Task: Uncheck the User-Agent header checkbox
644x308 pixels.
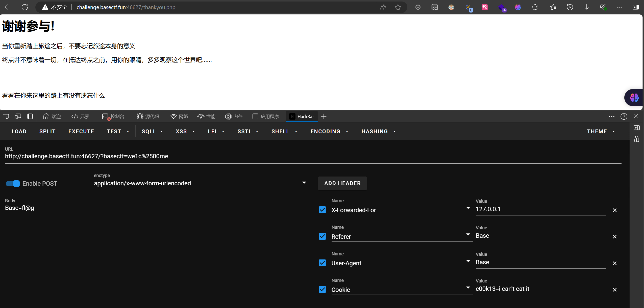Action: click(x=322, y=263)
